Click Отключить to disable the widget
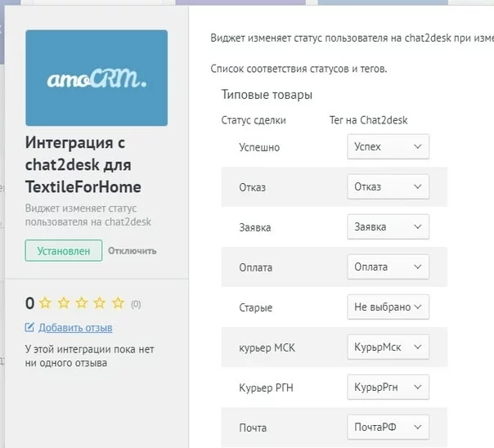Screen dimensions: 494x448 click(132, 251)
